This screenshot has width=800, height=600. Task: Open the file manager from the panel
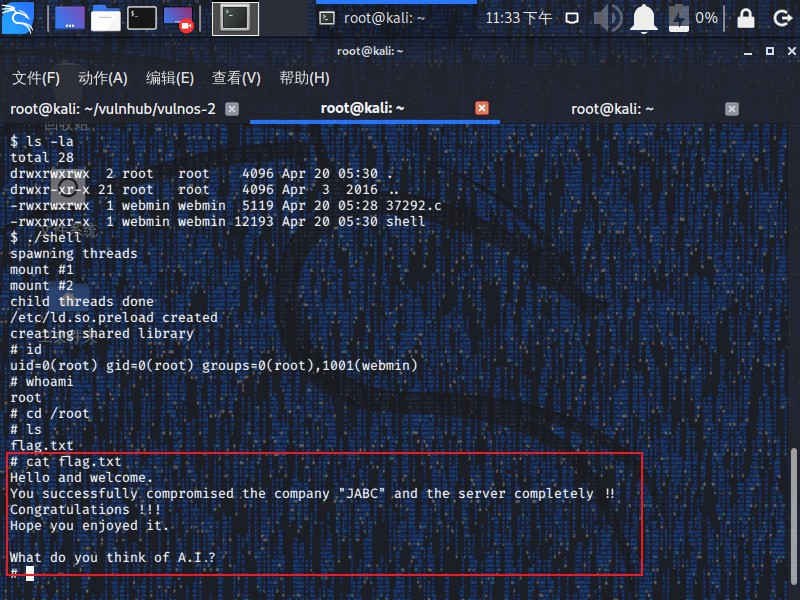pyautogui.click(x=106, y=18)
